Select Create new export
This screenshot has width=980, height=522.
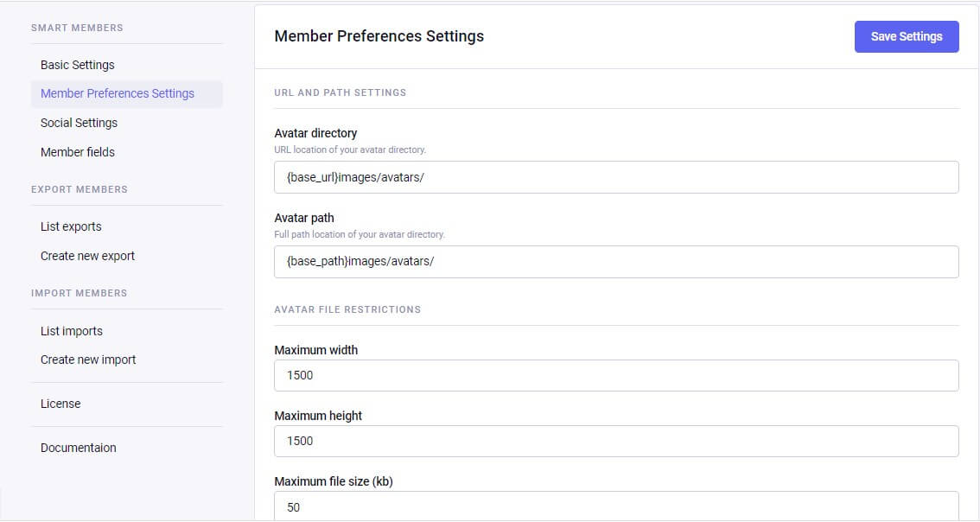[x=87, y=256]
